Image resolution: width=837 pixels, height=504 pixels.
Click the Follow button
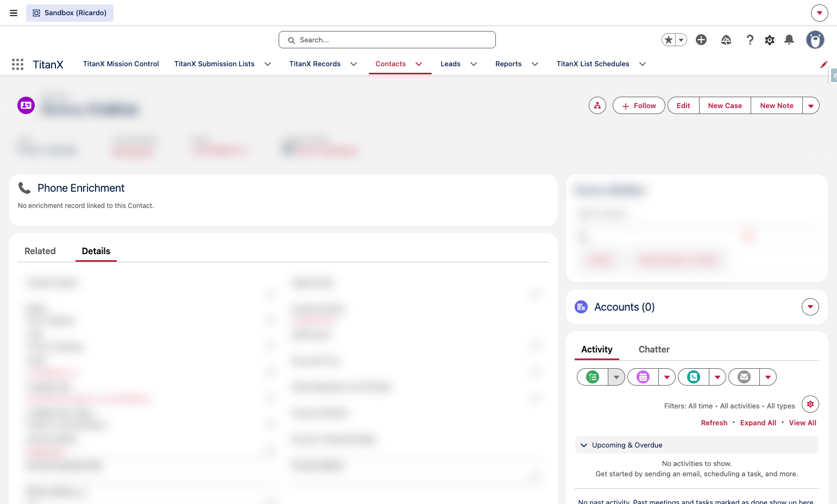[x=639, y=105]
